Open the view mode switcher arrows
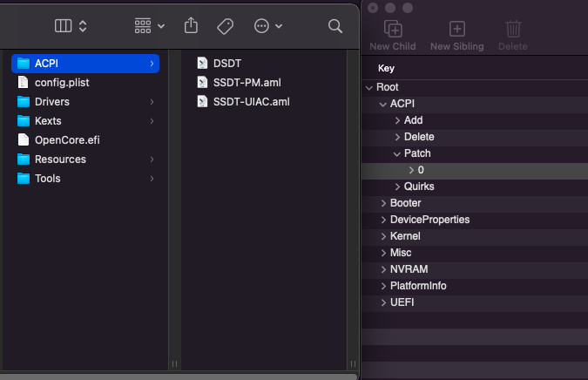This screenshot has height=380, width=588. 83,26
